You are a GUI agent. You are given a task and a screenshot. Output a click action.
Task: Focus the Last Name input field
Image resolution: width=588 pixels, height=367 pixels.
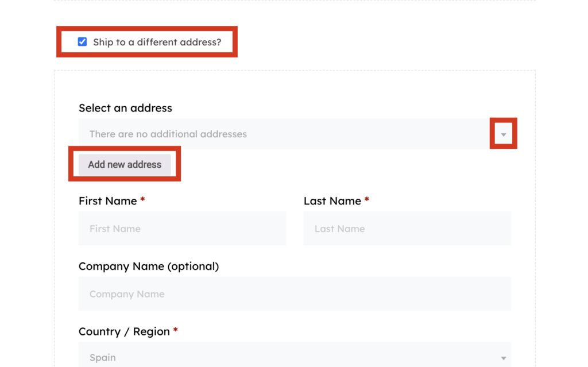(x=407, y=229)
